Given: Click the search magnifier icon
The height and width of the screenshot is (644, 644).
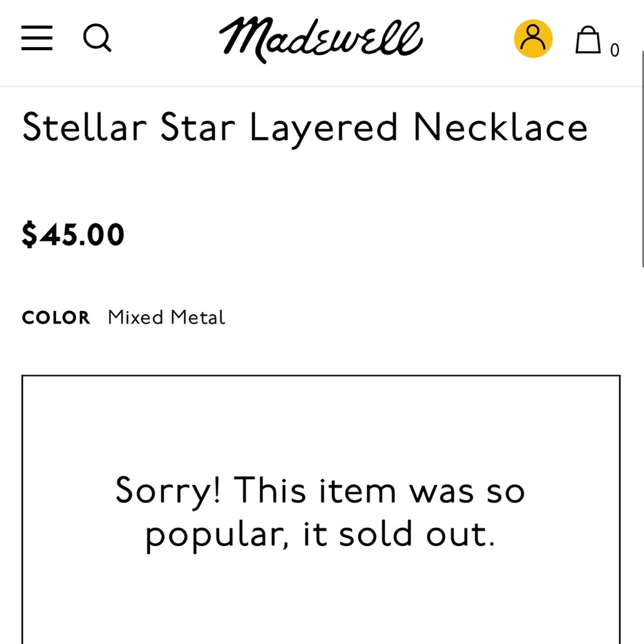Looking at the screenshot, I should tap(97, 39).
